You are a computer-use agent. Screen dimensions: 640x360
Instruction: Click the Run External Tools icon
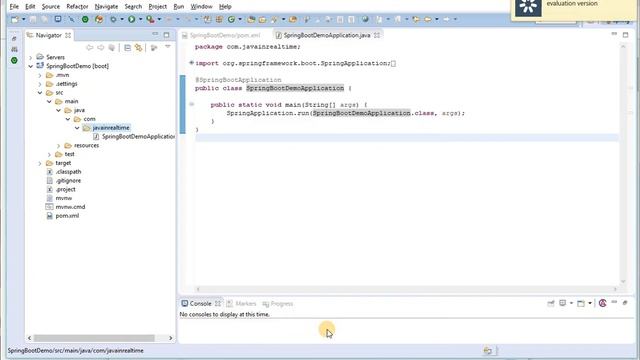pos(150,19)
